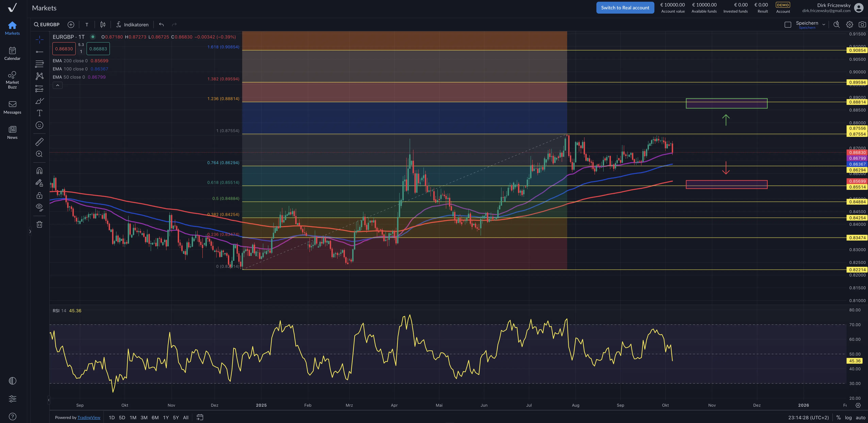Click the Switch to Real account button
This screenshot has width=868, height=423.
click(x=625, y=7)
